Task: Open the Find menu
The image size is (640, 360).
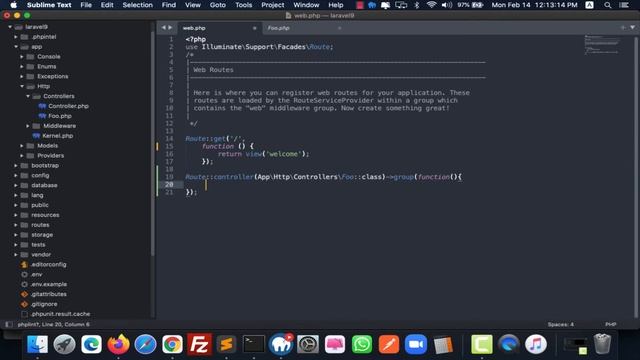Action: pos(169,5)
